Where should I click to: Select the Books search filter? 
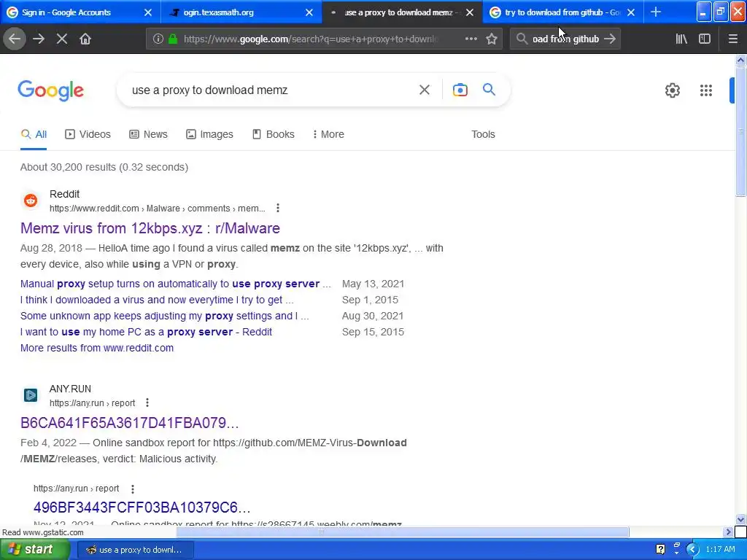[x=273, y=134]
